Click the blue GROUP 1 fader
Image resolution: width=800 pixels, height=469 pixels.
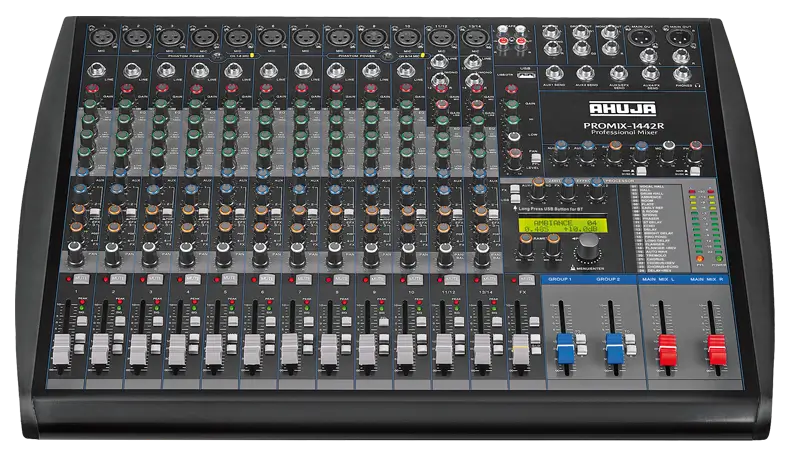click(x=565, y=348)
